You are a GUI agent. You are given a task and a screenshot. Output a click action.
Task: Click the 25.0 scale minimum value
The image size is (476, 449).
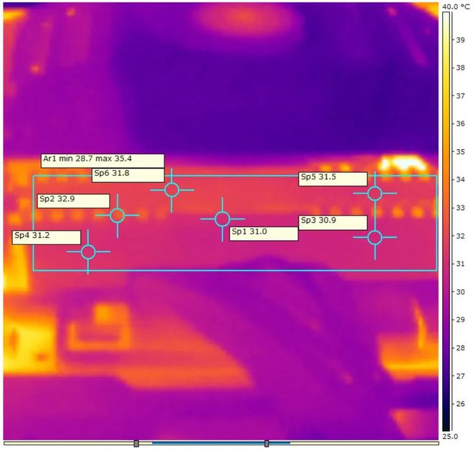(x=448, y=437)
